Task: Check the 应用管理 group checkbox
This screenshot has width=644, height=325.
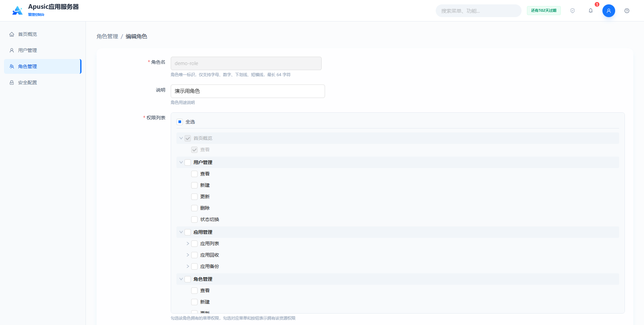Action: (x=188, y=232)
